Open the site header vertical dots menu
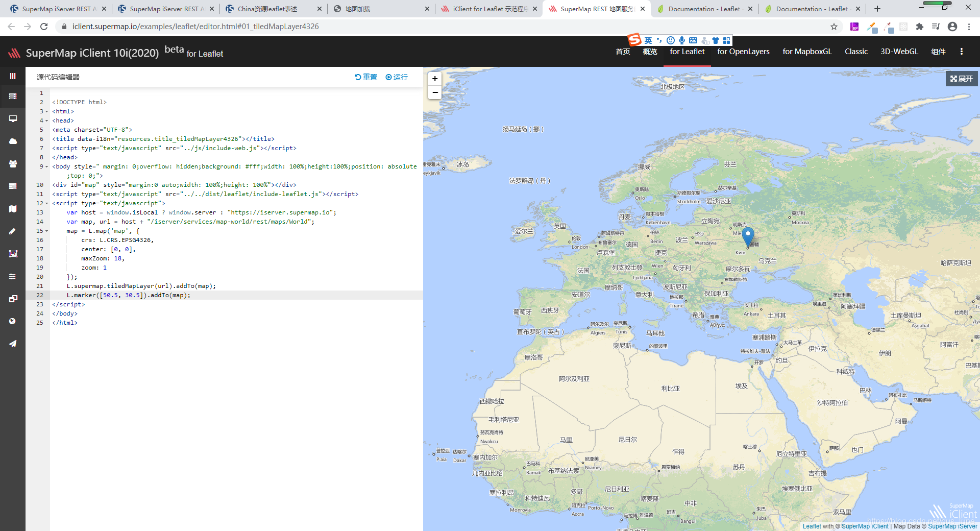980x531 pixels. coord(962,52)
